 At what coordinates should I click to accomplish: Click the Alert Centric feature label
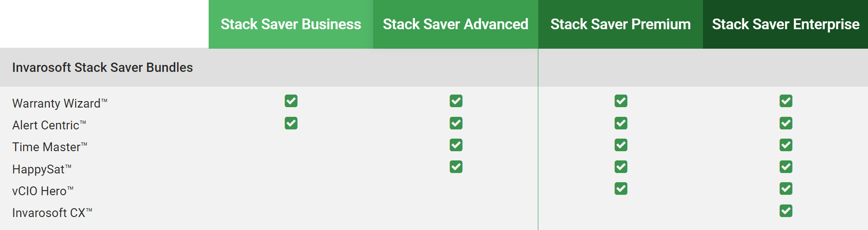(46, 125)
